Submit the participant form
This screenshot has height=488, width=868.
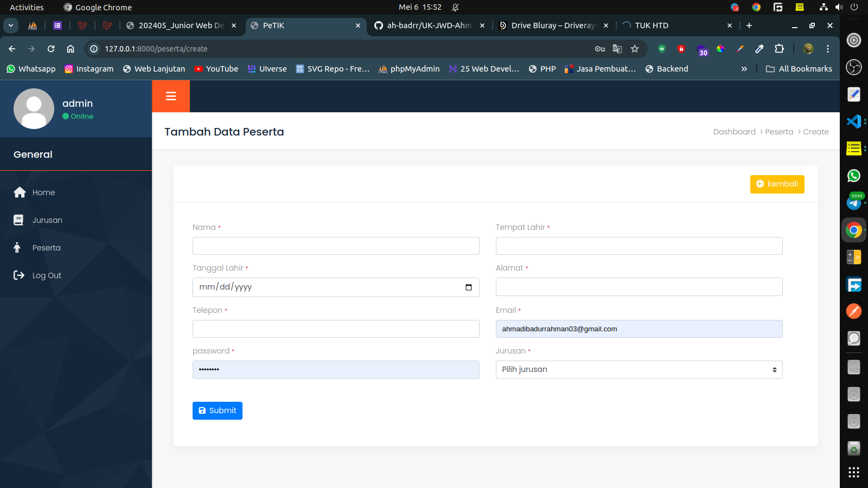[217, 410]
